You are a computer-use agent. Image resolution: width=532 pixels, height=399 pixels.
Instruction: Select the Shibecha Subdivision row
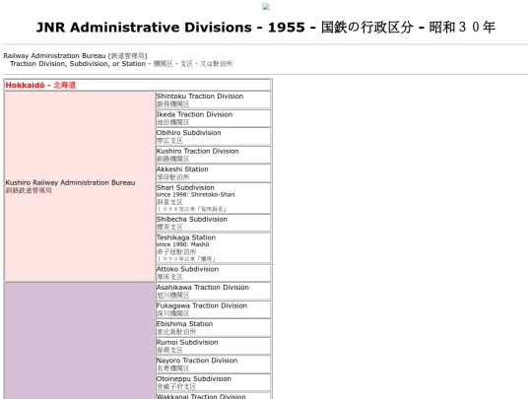point(213,223)
